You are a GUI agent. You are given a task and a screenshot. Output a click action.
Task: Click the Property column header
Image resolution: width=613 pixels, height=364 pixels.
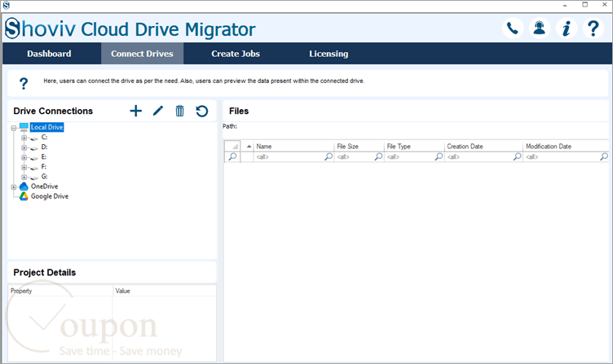point(60,291)
